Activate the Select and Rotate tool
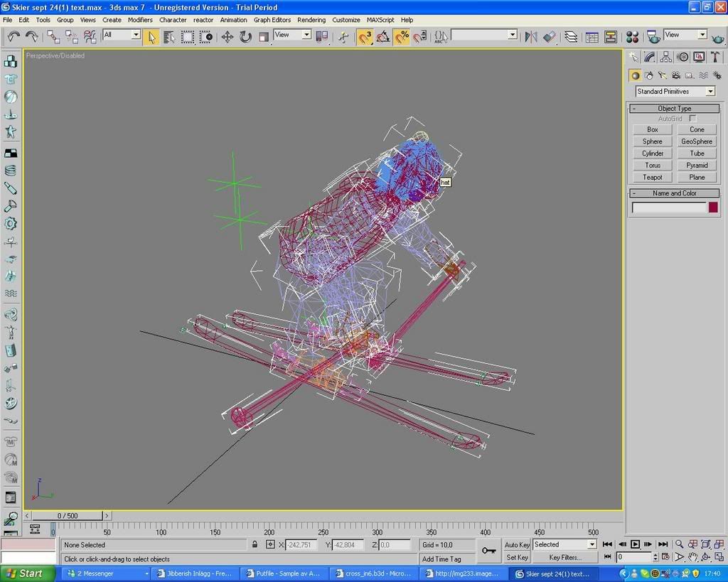728x582 pixels. pyautogui.click(x=245, y=36)
